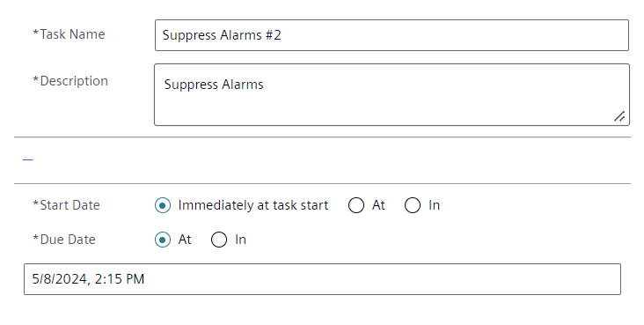Viewport: 644px width, 325px height.
Task: Select the Due Date 'At' radio button
Action: click(x=163, y=240)
